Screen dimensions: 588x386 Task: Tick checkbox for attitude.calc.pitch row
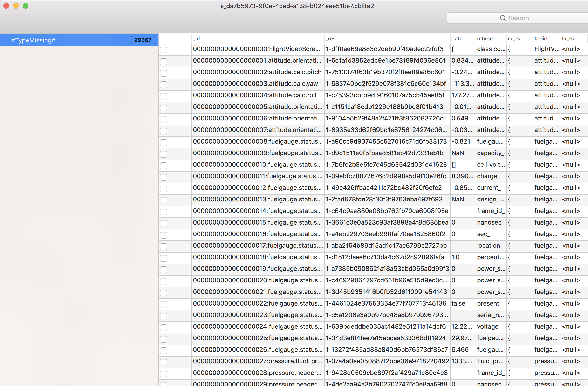coord(164,73)
